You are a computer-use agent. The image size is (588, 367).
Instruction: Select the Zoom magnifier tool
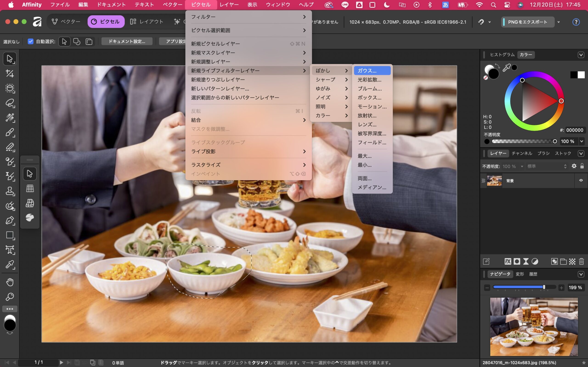click(x=10, y=297)
